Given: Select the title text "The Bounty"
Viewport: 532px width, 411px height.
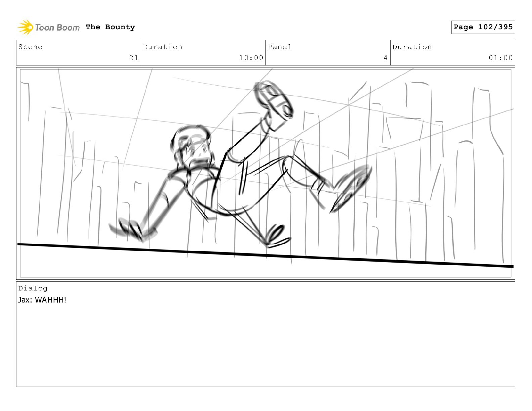Looking at the screenshot, I should tap(110, 27).
